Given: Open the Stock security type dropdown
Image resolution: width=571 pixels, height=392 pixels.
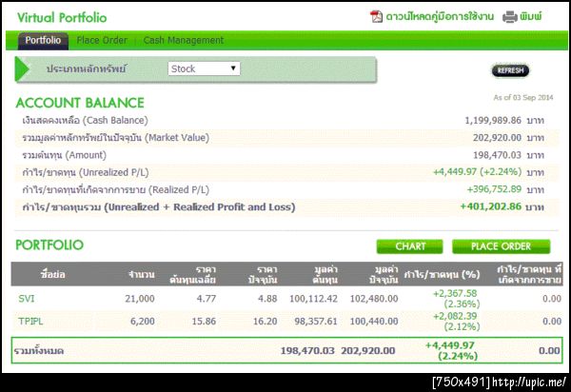Looking at the screenshot, I should (204, 69).
